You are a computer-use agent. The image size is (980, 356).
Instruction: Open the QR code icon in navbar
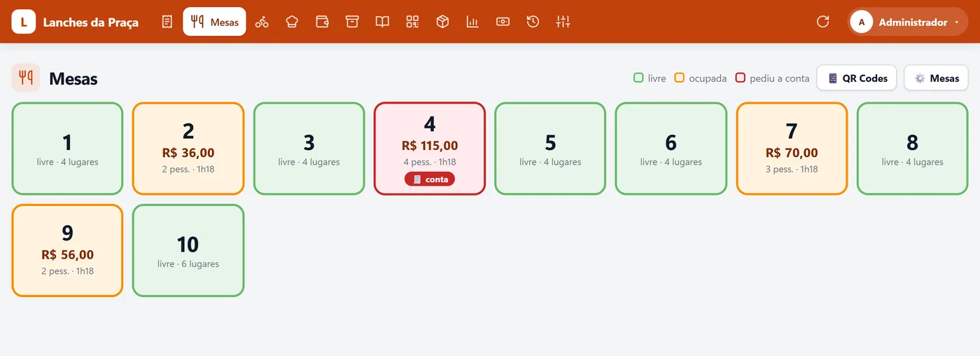[x=412, y=22]
